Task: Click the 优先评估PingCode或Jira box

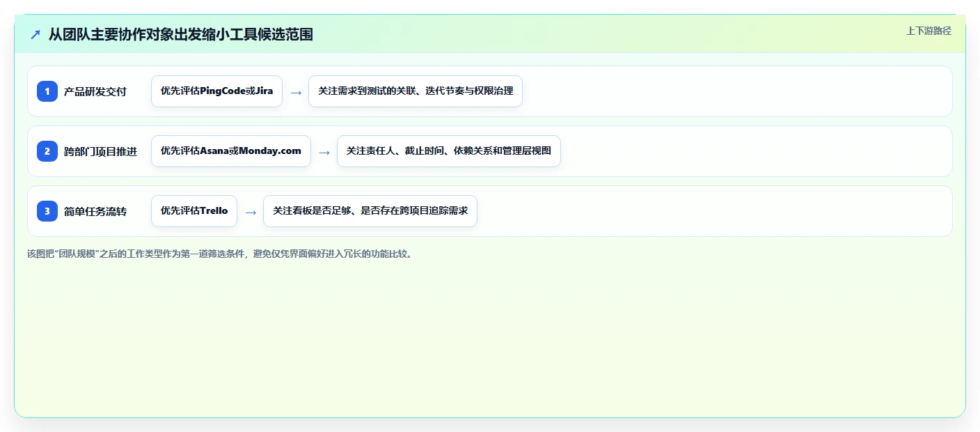Action: [x=216, y=91]
